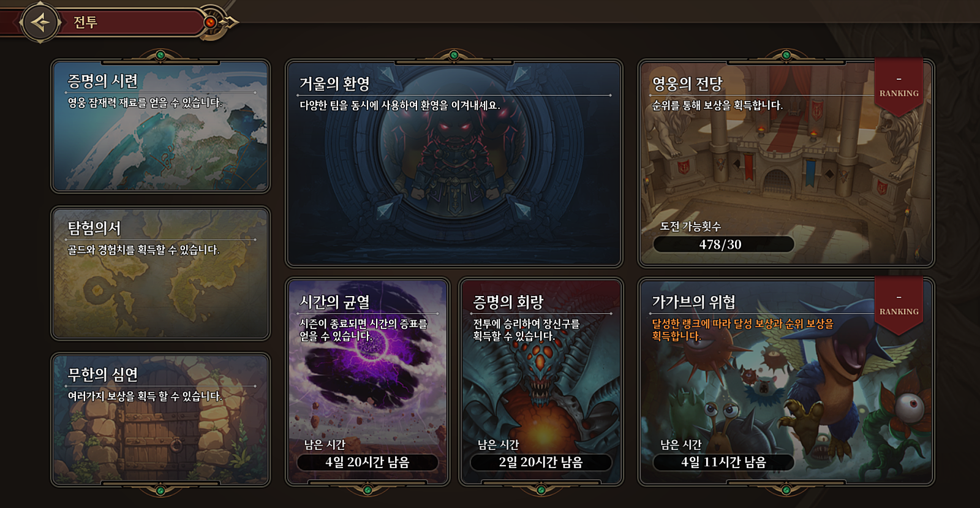The height and width of the screenshot is (508, 980).
Task: Open the 시간의 균열 season card
Action: (367, 382)
